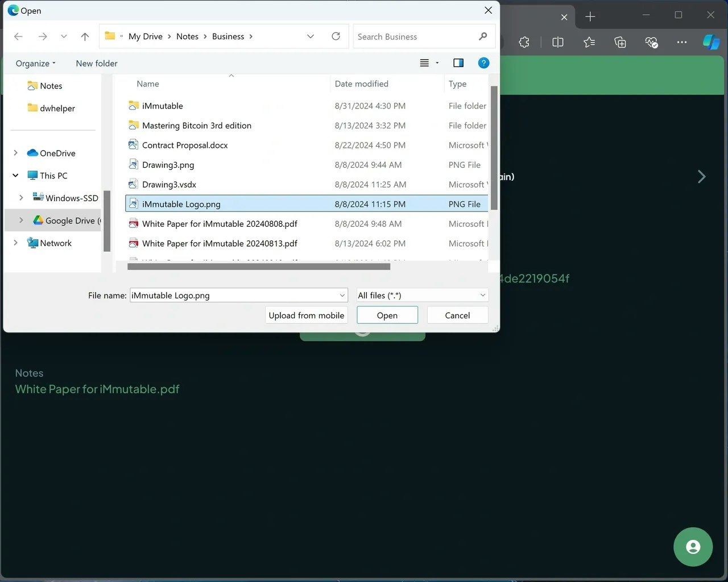Open Edge browser essentials heart icon
The image size is (728, 582).
coord(651,42)
